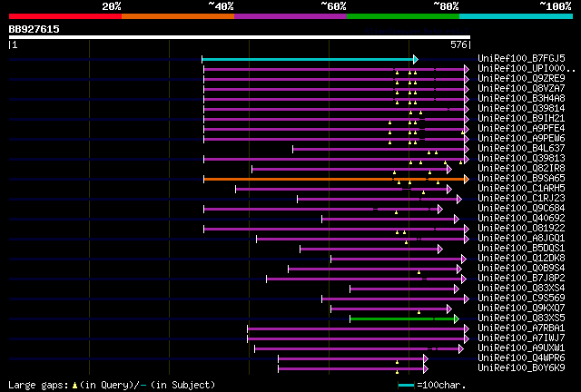Click the query end position 576 label
This screenshot has height=392, width=581.
[x=458, y=44]
